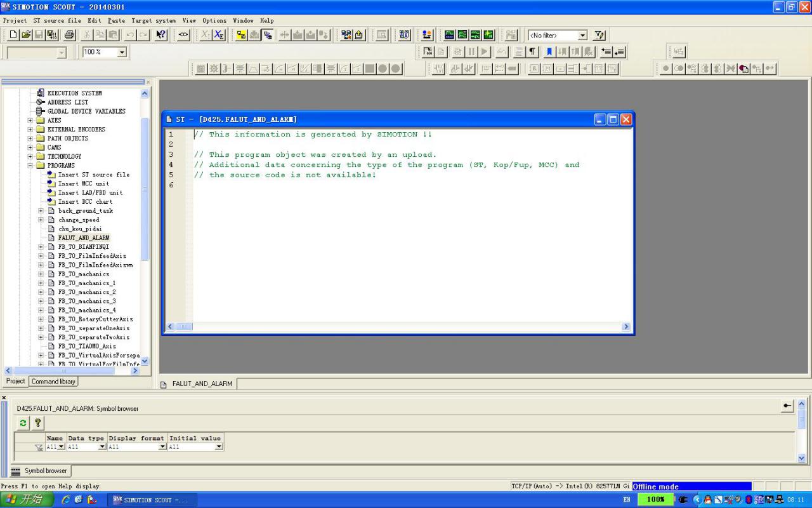Open the third green trace chart icon
The image size is (812, 508).
tap(475, 35)
